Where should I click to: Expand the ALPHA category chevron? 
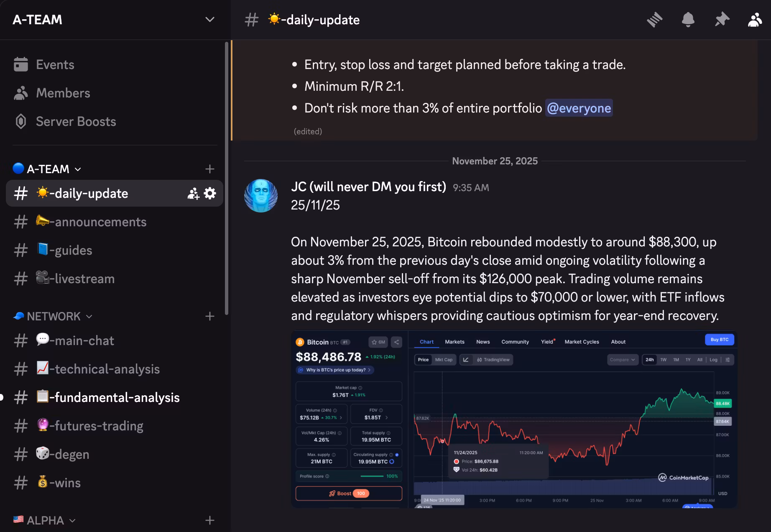(72, 521)
